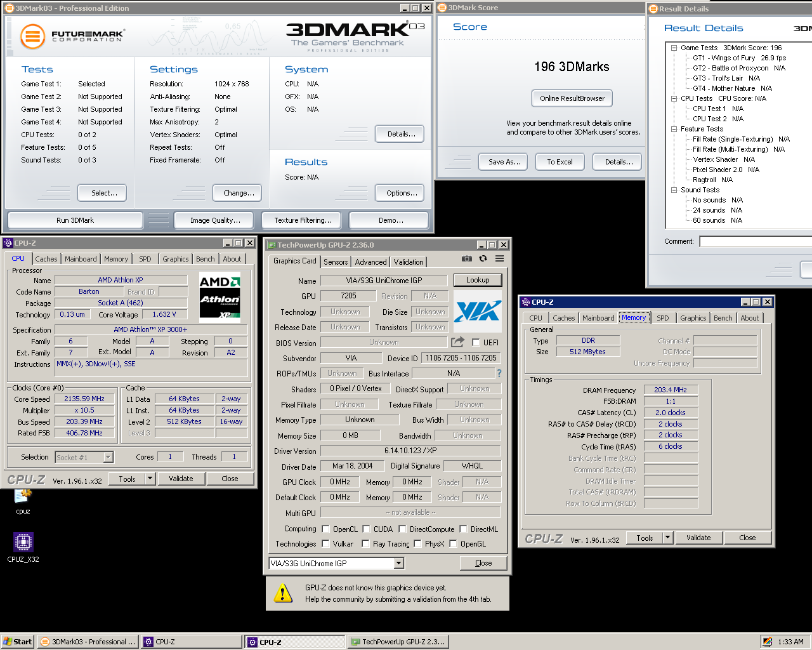The width and height of the screenshot is (812, 650).
Task: Open the Advanced tab in GPU-Z
Action: 370,262
